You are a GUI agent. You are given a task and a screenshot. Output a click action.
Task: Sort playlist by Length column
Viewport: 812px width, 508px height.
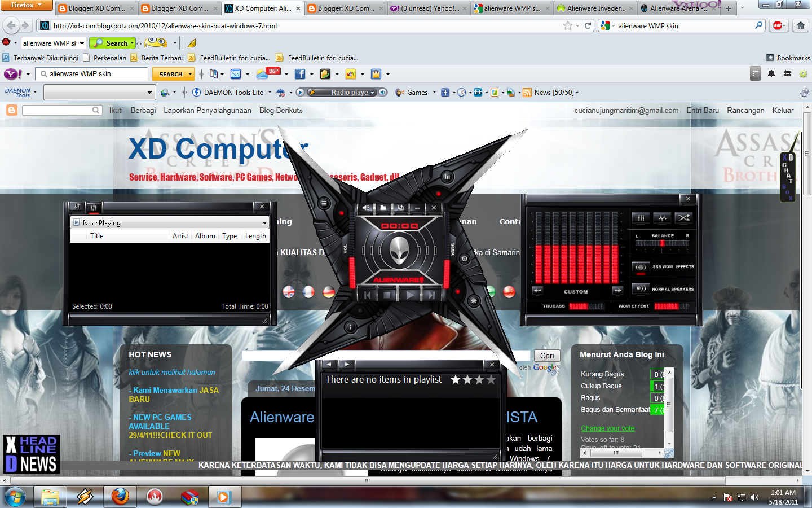255,236
